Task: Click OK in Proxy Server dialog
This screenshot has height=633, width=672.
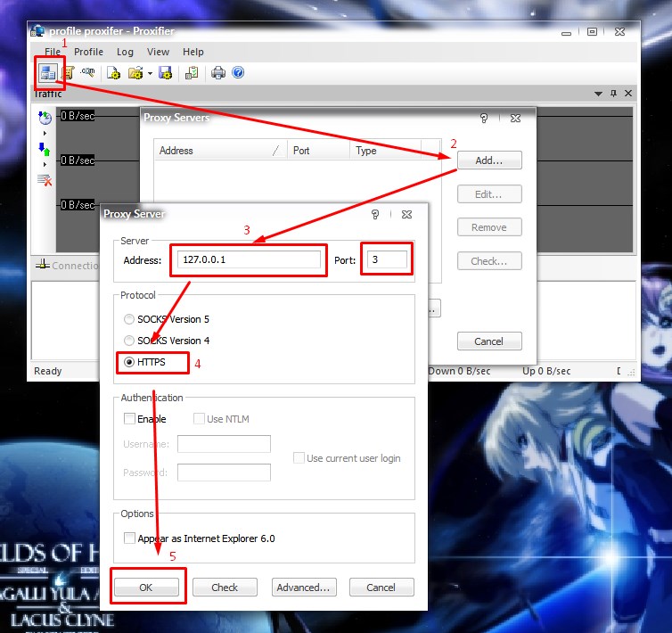Action: (146, 588)
